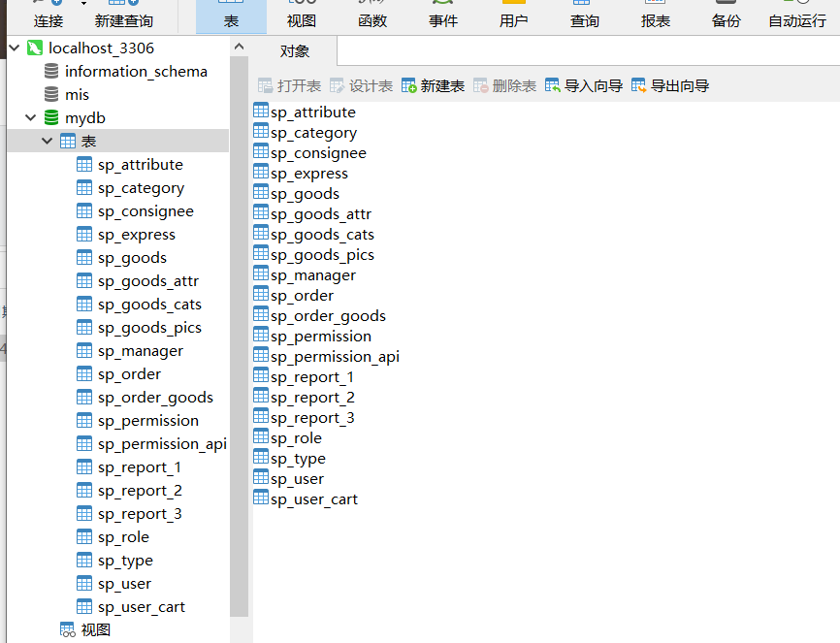The height and width of the screenshot is (643, 840).
Task: Open the 导入向导 import wizard
Action: click(x=583, y=85)
